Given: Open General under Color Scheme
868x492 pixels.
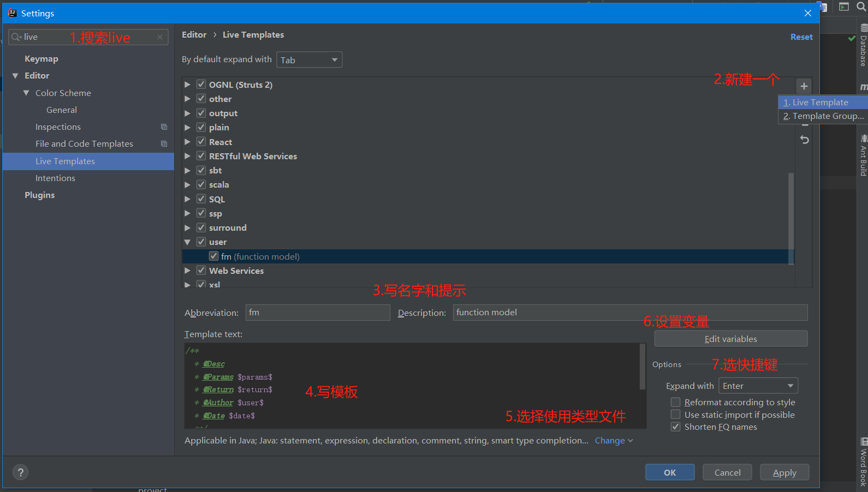Looking at the screenshot, I should [62, 110].
